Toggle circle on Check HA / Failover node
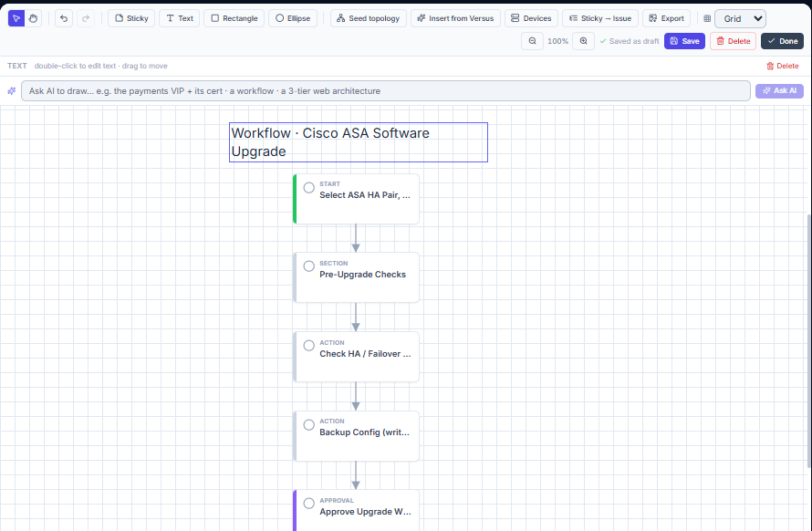 pyautogui.click(x=308, y=346)
